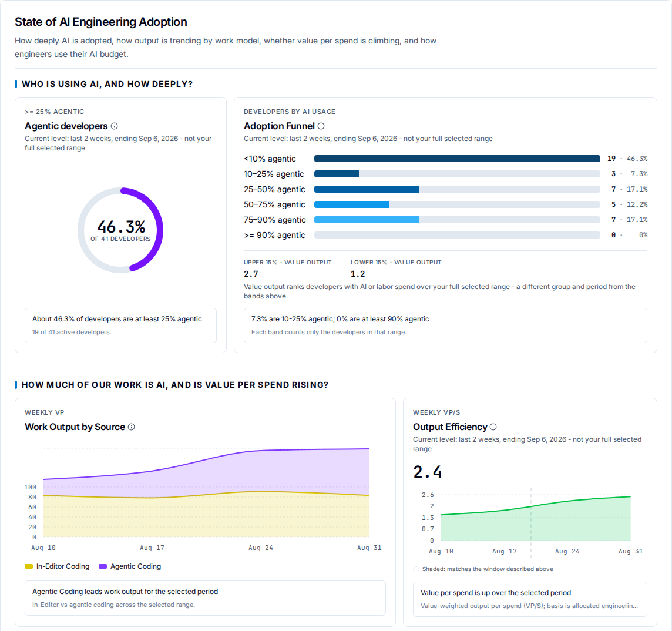Image resolution: width=672 pixels, height=631 pixels.
Task: Click the 'State of AI Engineering Adoption' title
Action: pos(100,22)
